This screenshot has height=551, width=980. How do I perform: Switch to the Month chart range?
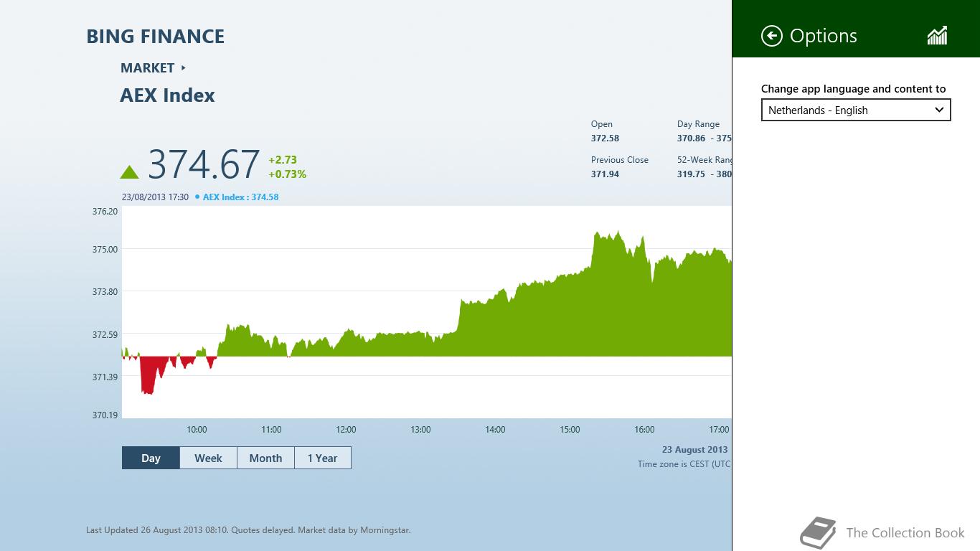pos(265,458)
